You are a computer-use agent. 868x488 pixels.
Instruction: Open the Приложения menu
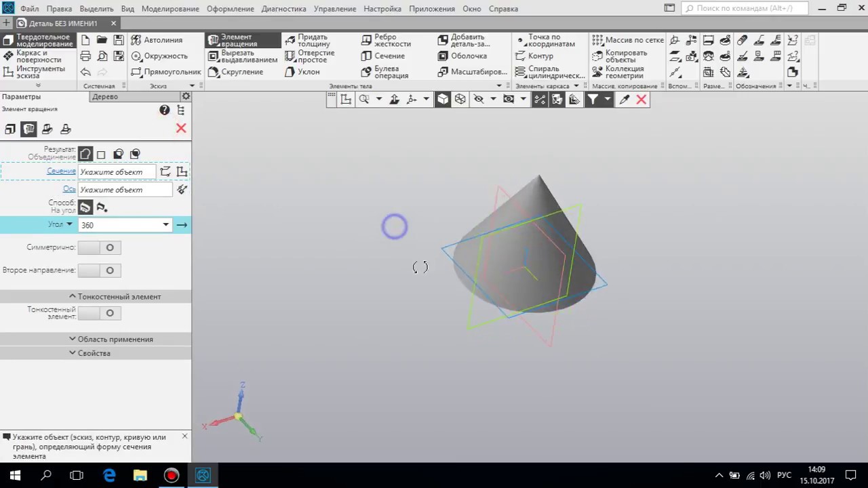[x=432, y=9]
